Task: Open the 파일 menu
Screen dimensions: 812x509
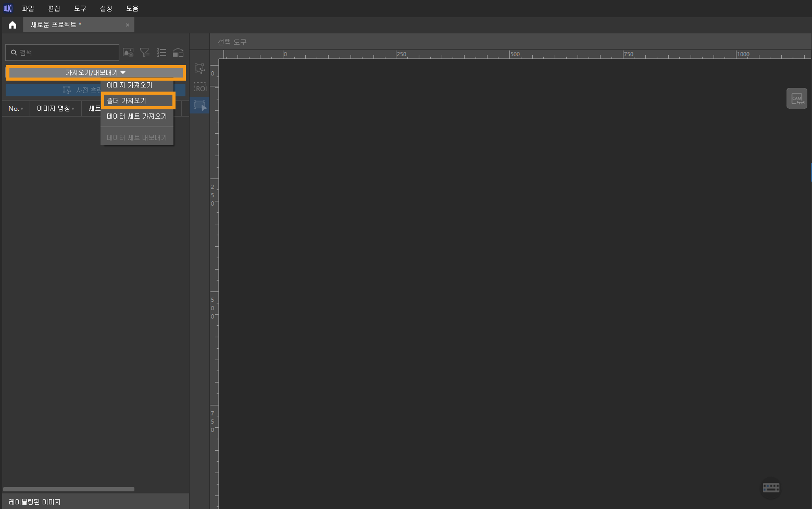Action: [x=28, y=8]
